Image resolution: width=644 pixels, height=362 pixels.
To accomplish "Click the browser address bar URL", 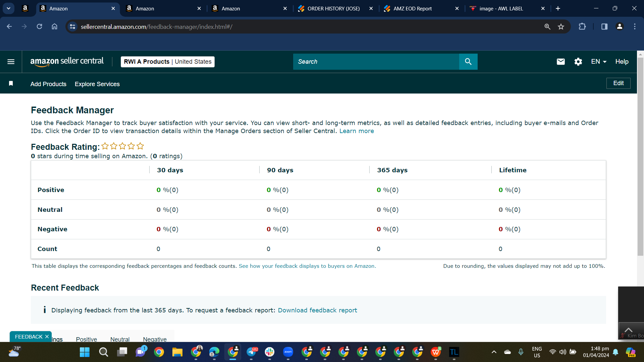I will [x=157, y=26].
